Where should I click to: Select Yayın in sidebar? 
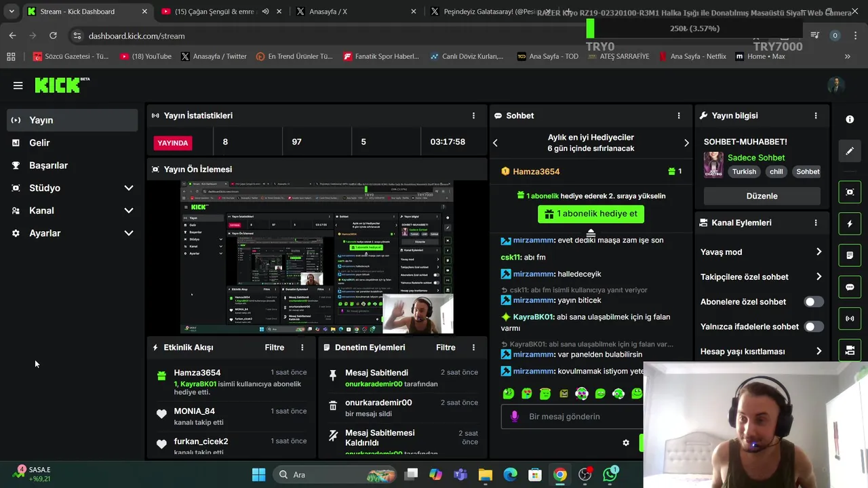[73, 120]
